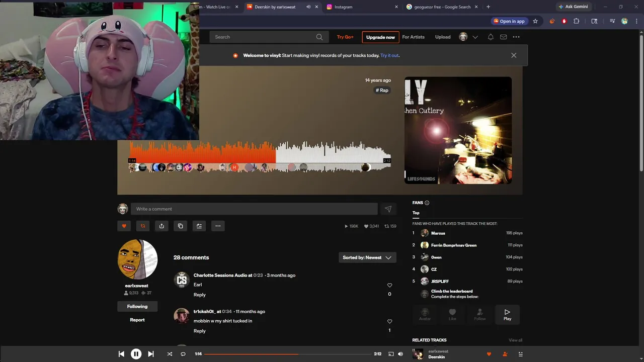Open the three-dot header menu
The image size is (644, 362).
pyautogui.click(x=516, y=37)
